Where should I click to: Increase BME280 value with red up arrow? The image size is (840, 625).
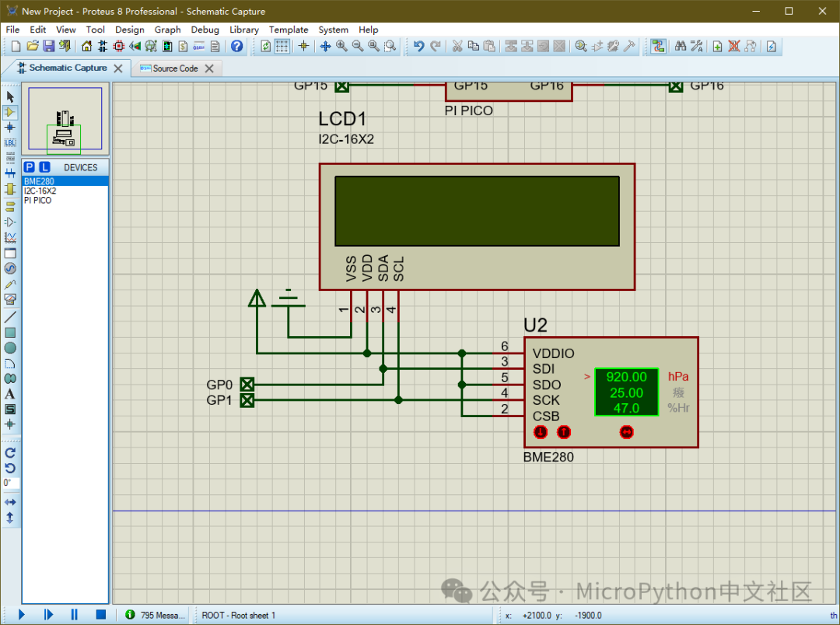point(564,431)
